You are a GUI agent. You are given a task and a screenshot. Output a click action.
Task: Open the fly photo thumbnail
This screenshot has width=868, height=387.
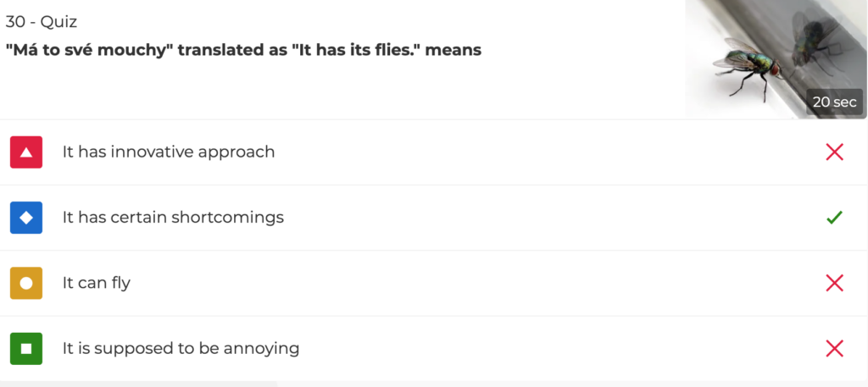(776, 59)
